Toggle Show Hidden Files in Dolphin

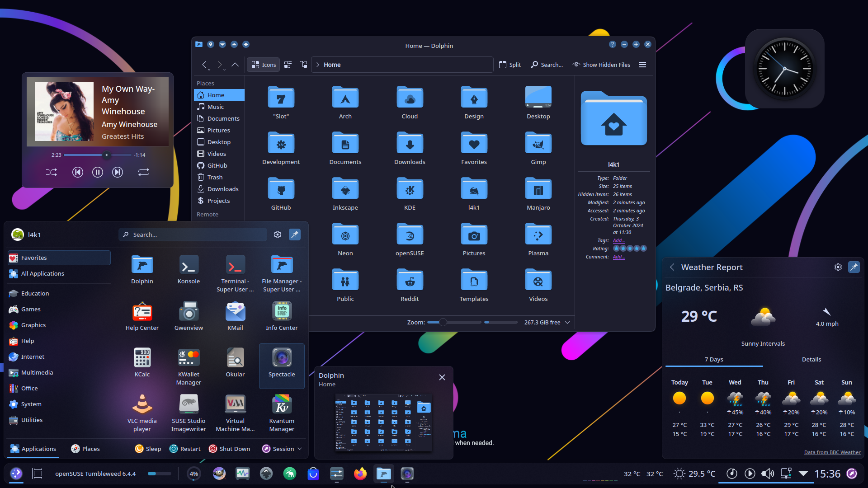601,65
